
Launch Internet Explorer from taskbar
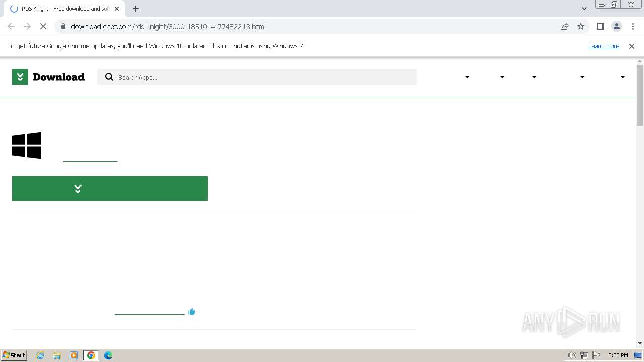(40, 355)
